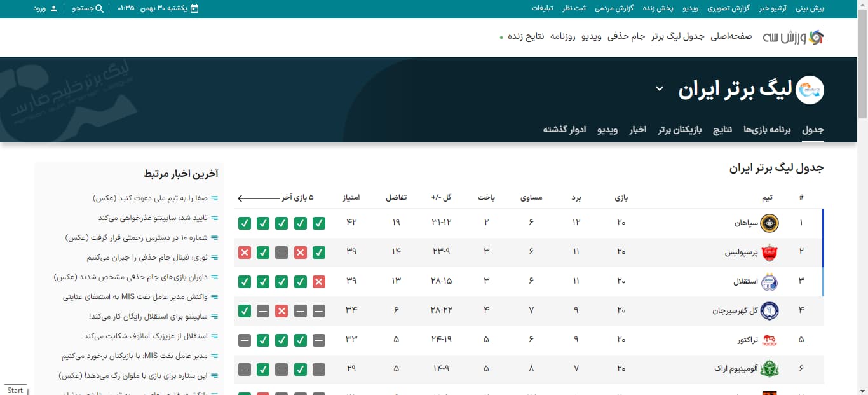Go to صفحه‌اصلی in main navigation
The width and height of the screenshot is (868, 395).
731,36
